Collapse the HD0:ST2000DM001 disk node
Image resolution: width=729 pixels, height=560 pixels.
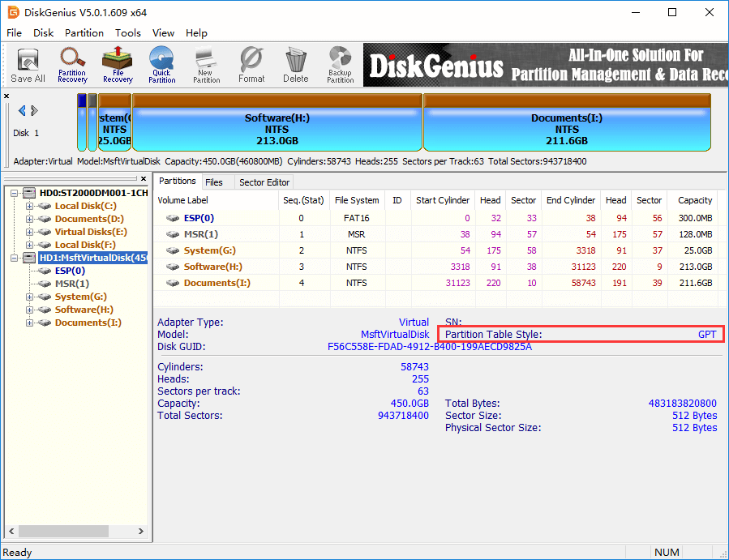point(15,193)
